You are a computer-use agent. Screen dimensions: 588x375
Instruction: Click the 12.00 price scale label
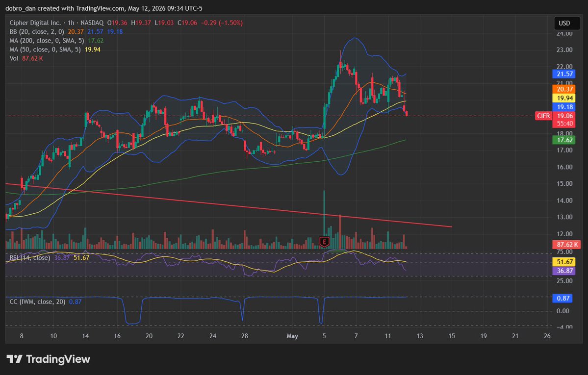[564, 234]
